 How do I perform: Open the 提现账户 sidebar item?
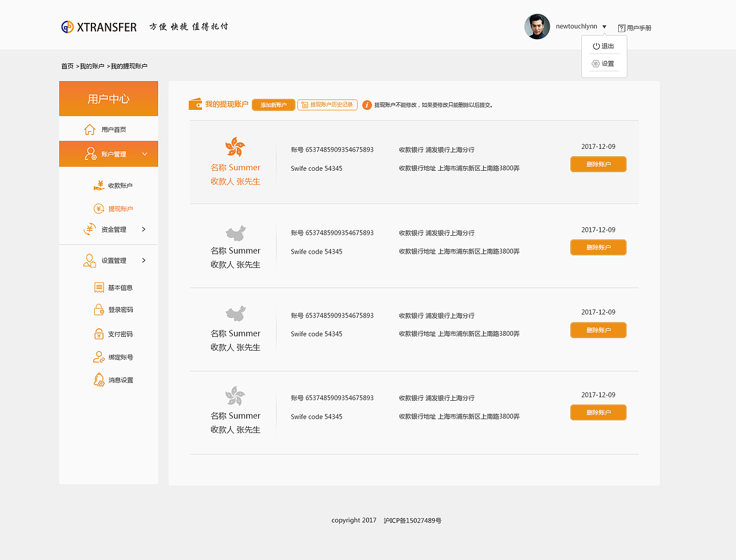pyautogui.click(x=121, y=209)
